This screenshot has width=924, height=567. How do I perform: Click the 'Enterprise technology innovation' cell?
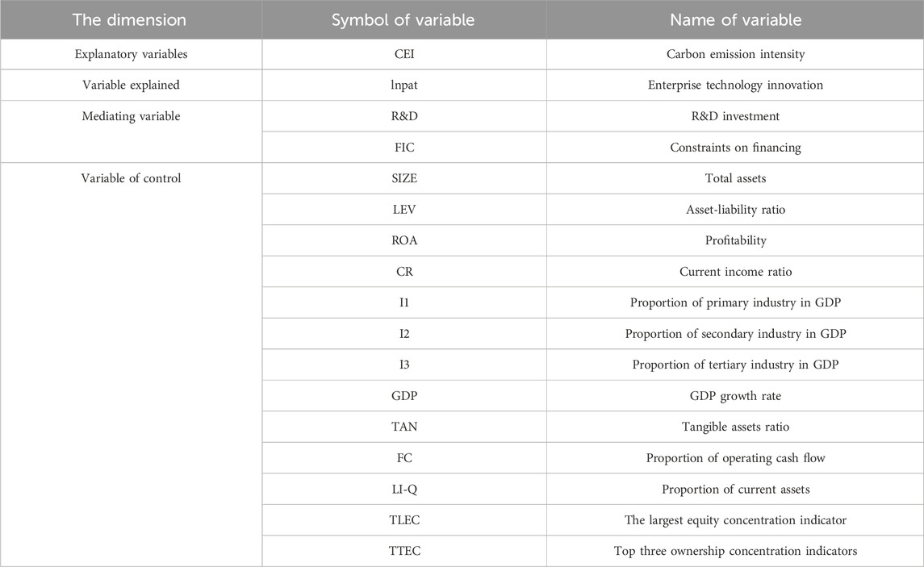point(735,85)
